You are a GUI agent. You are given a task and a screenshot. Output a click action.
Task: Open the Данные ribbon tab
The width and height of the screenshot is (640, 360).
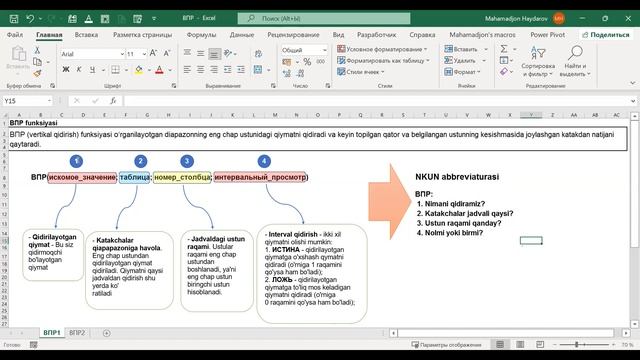click(x=242, y=35)
